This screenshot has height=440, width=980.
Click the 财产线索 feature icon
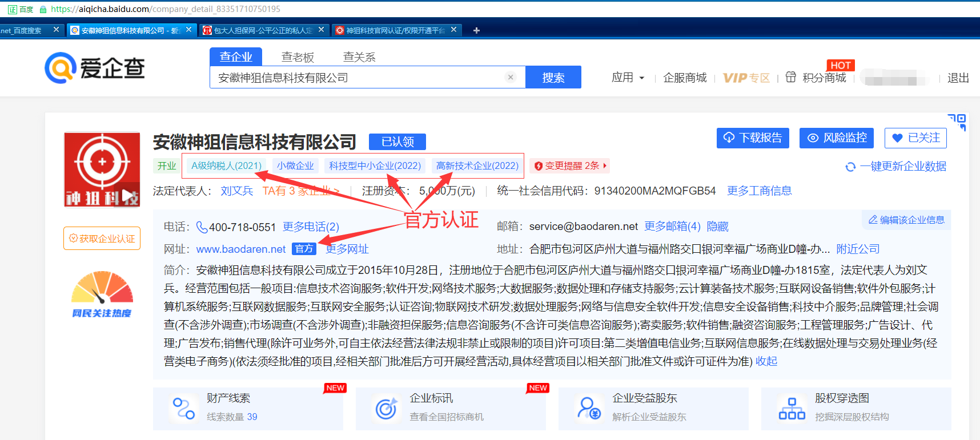184,408
